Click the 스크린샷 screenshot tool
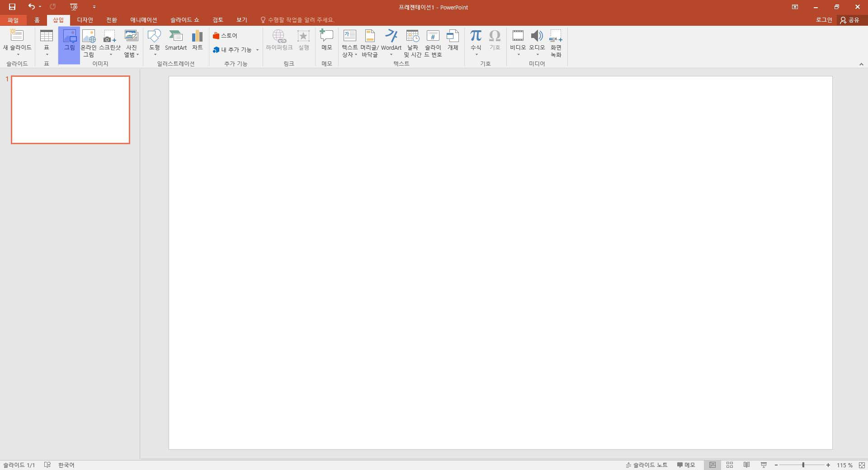868x470 pixels. (x=110, y=43)
